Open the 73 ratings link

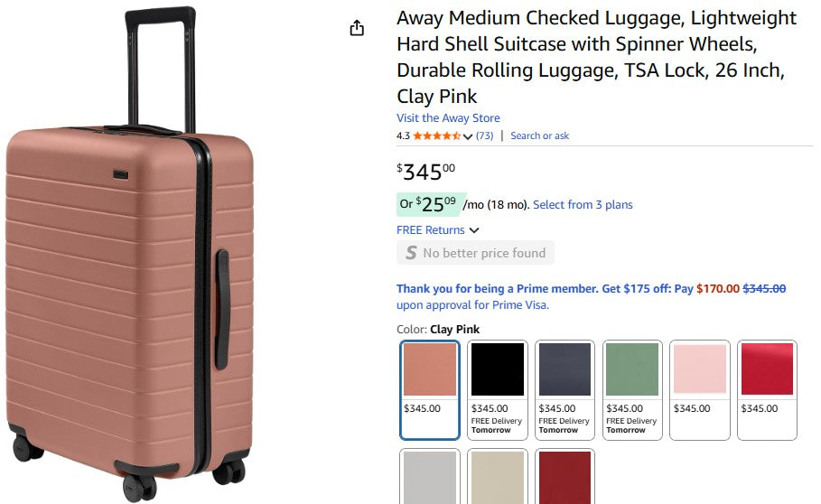click(485, 136)
